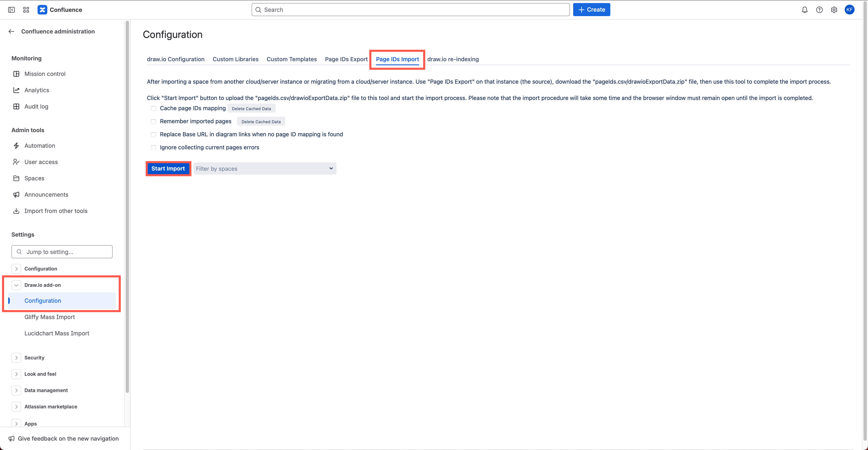Open User access settings
Screen dimensions: 868x450
[41, 162]
